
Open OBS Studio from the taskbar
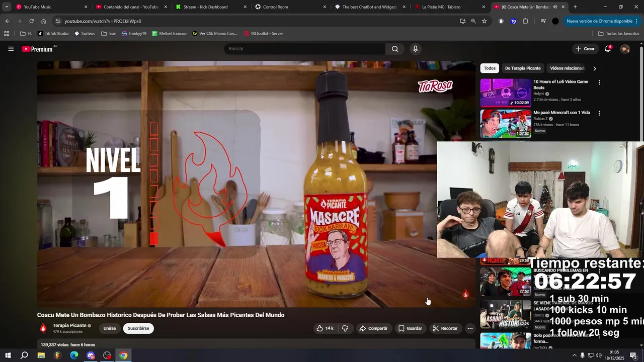click(107, 355)
